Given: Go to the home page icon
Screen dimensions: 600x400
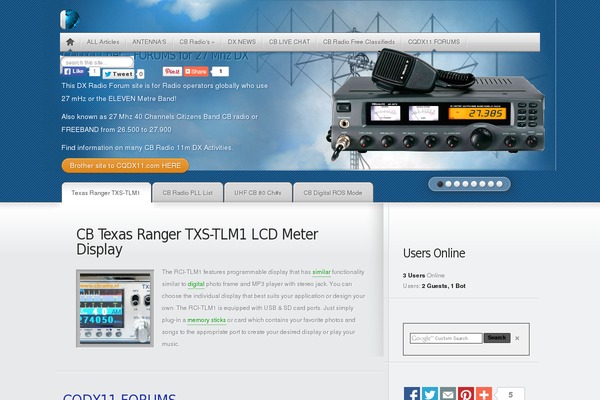Looking at the screenshot, I should [70, 42].
